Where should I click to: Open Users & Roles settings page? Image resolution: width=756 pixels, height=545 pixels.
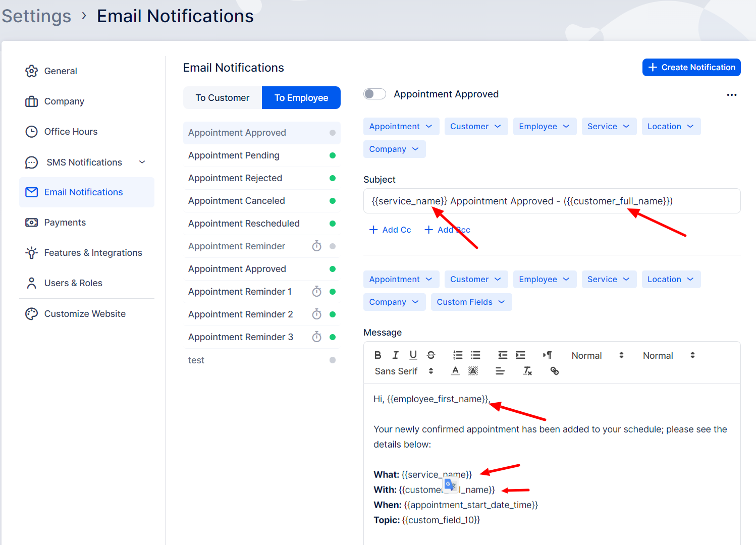coord(87,283)
